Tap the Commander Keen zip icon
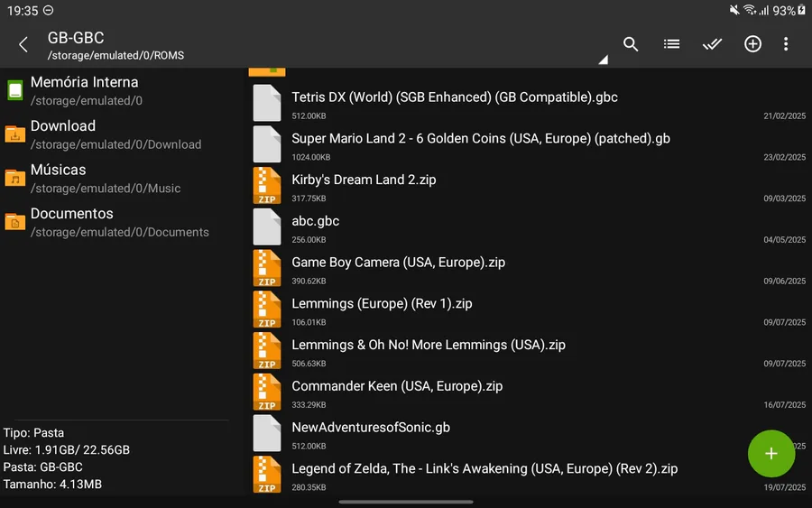 267,393
